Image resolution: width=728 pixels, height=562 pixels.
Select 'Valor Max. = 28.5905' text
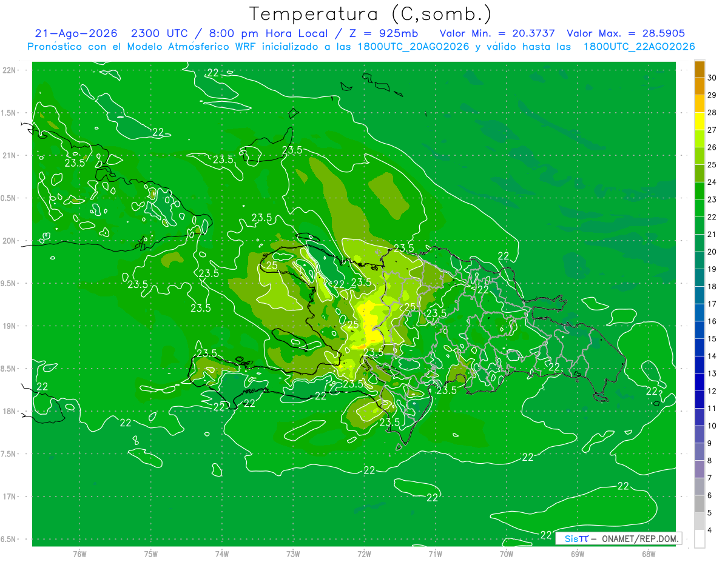tap(626, 34)
